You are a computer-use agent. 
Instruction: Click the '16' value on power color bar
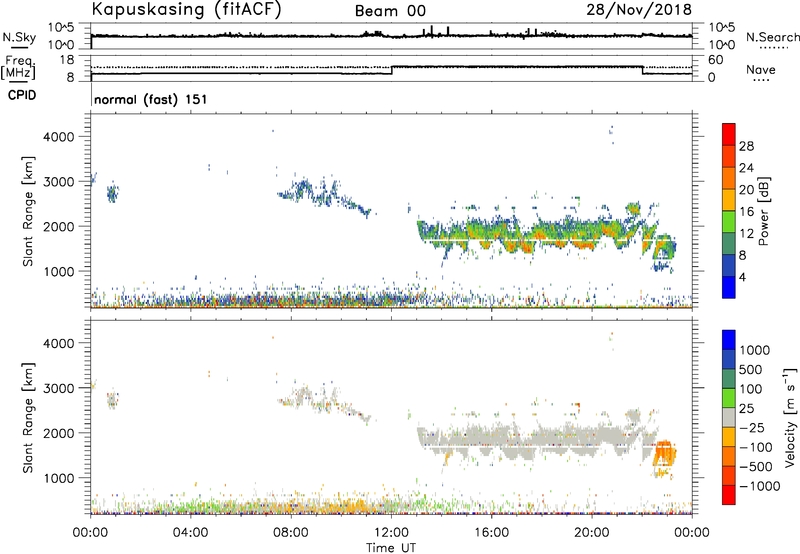(746, 212)
